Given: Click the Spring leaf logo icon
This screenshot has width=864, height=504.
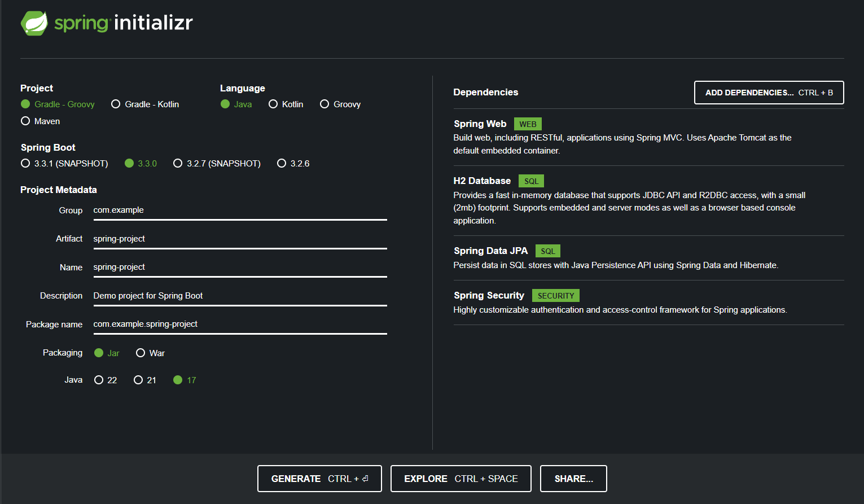Looking at the screenshot, I should [x=34, y=23].
